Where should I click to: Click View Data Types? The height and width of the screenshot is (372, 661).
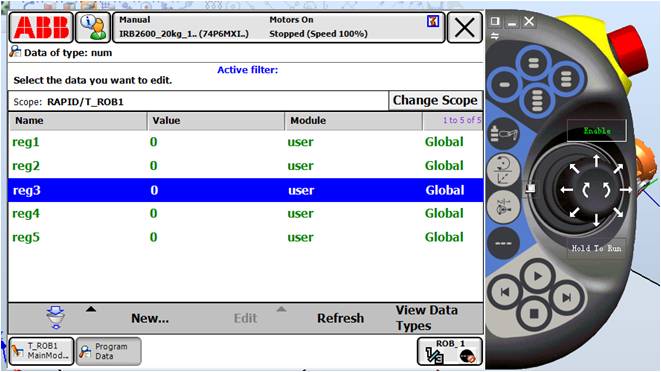point(426,318)
